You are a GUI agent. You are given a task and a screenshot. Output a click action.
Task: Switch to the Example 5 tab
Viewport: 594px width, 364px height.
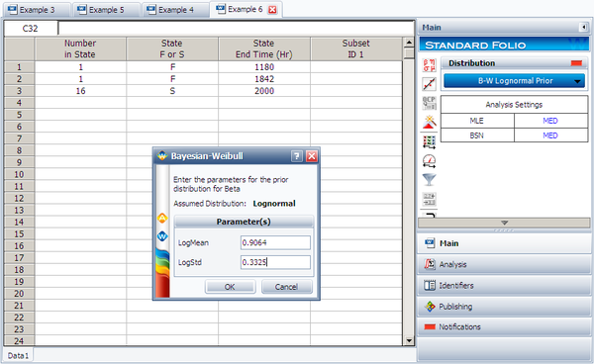click(107, 10)
